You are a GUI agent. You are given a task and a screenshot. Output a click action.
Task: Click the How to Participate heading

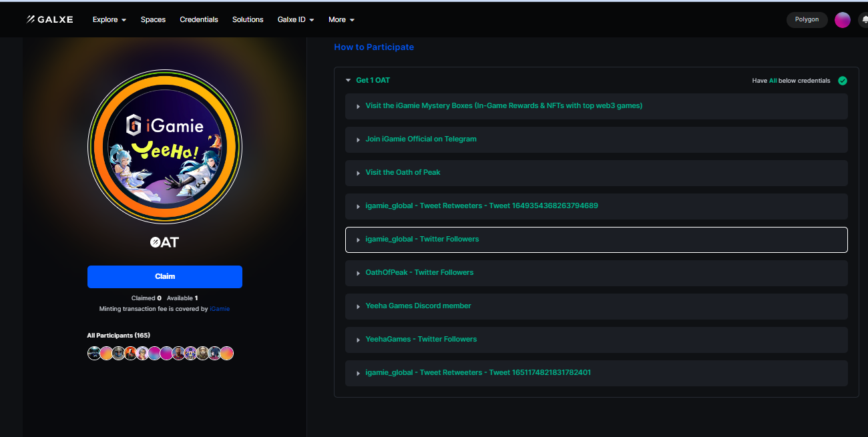374,47
